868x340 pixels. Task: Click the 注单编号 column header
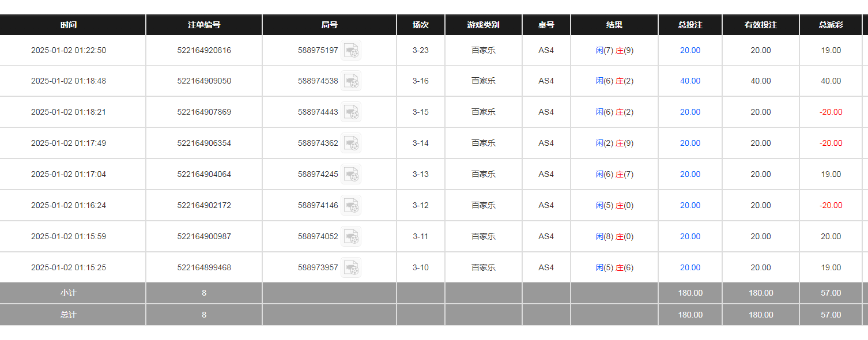coord(204,25)
